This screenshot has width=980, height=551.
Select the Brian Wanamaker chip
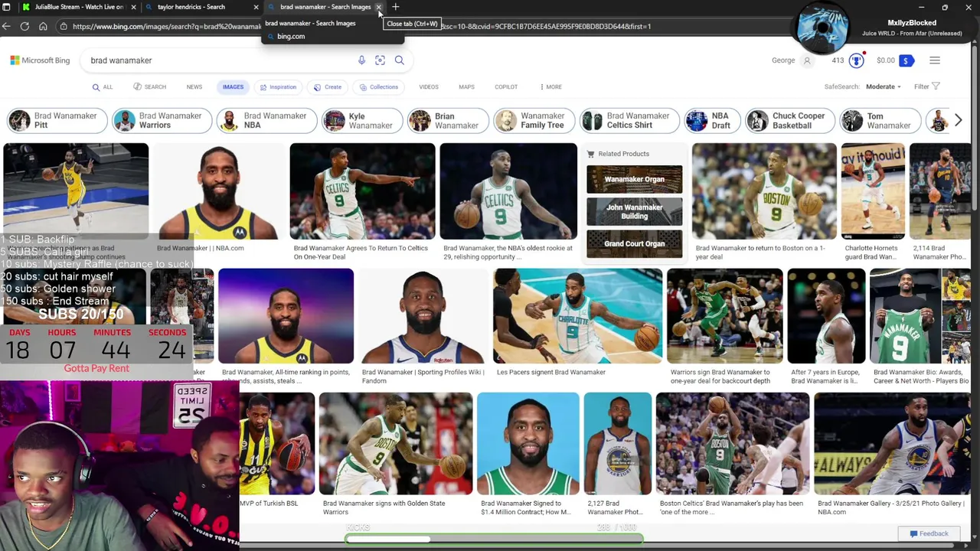point(449,121)
